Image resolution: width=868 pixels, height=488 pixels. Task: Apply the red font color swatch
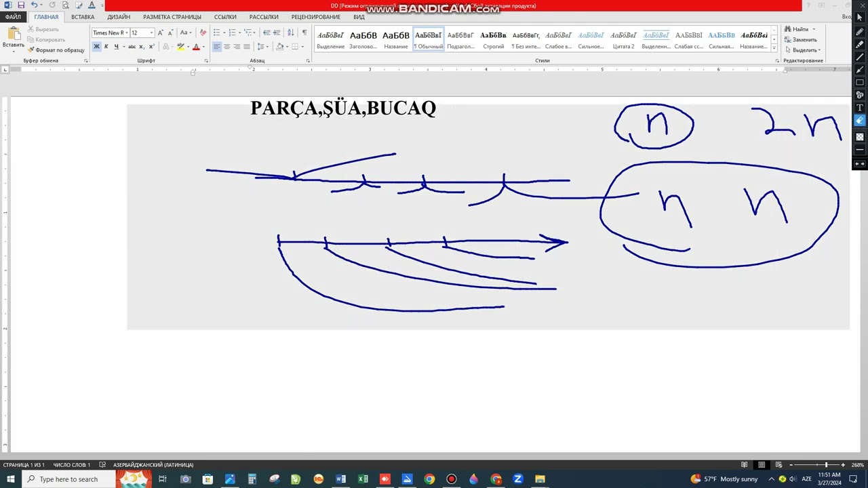pyautogui.click(x=195, y=47)
